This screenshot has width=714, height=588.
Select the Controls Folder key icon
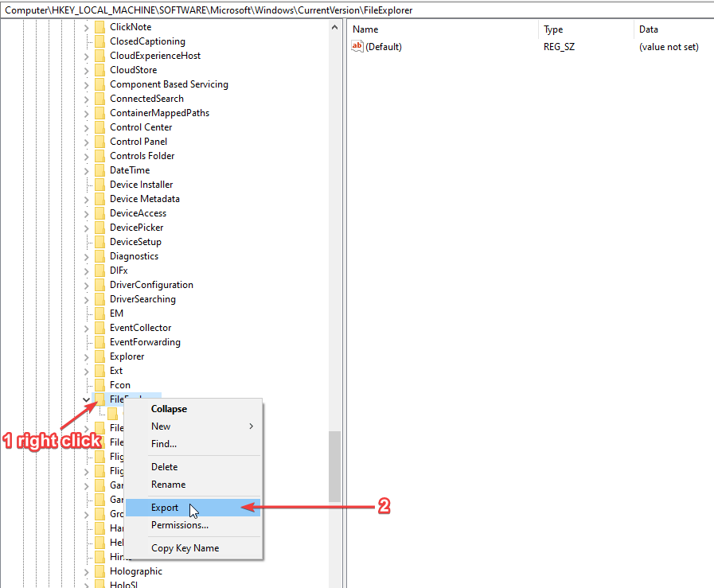(x=99, y=155)
